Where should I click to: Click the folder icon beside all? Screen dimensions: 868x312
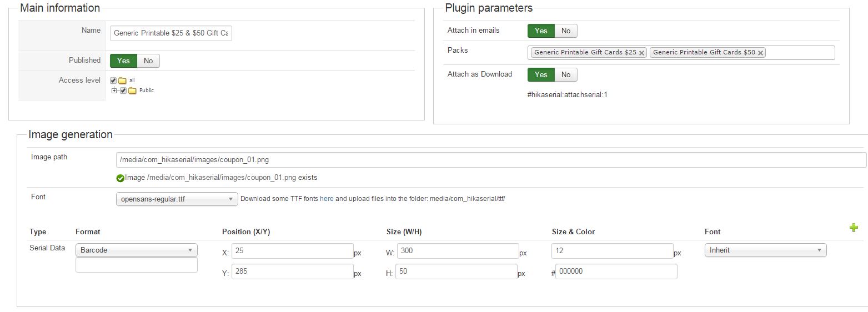122,80
